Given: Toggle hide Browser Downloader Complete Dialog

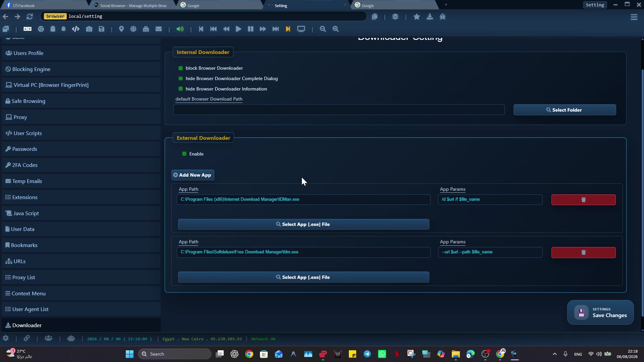Looking at the screenshot, I should [181, 79].
